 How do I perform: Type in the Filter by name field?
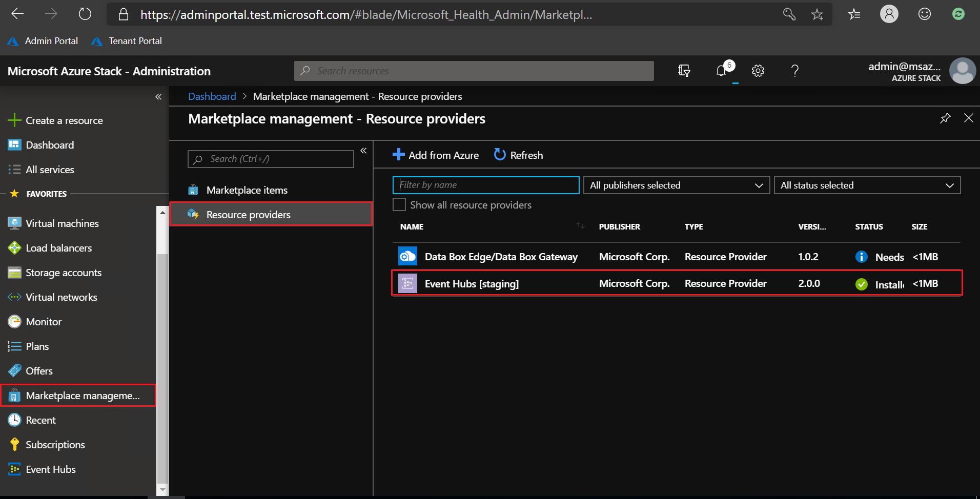[x=485, y=185]
